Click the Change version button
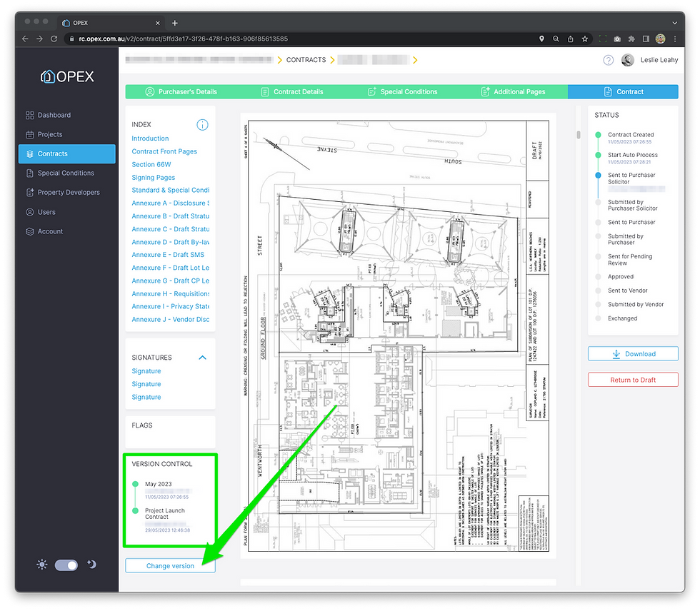 [x=170, y=566]
